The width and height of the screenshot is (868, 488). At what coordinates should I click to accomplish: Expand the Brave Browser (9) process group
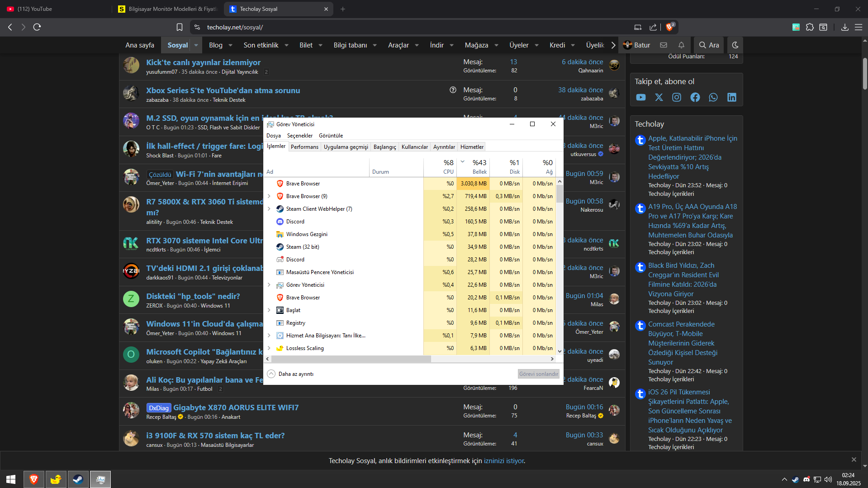click(269, 196)
